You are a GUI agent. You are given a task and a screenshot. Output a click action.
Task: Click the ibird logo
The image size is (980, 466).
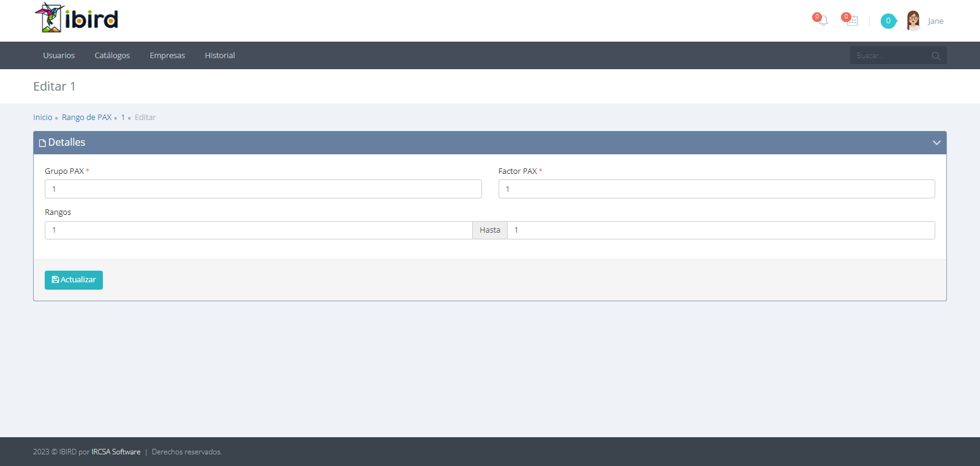pyautogui.click(x=77, y=18)
